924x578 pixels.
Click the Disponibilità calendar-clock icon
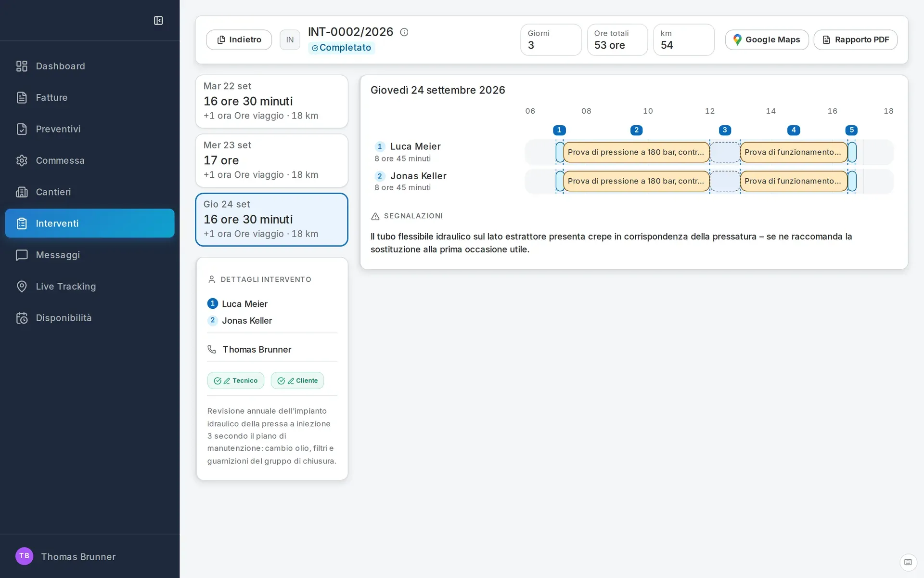(x=22, y=318)
